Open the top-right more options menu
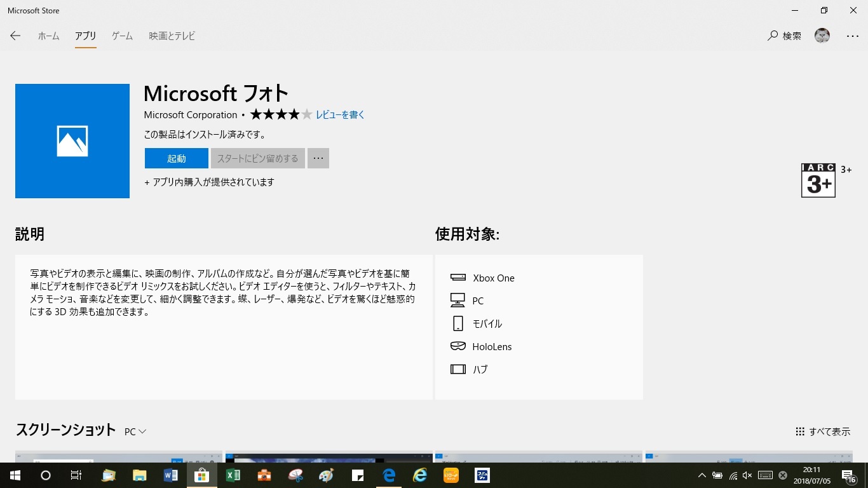This screenshot has width=868, height=488. pos(853,36)
